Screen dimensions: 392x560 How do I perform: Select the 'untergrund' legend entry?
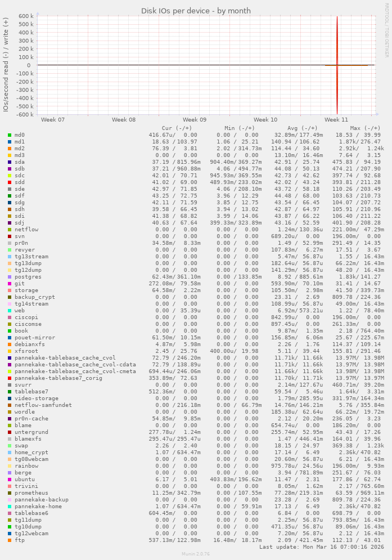click(31, 432)
